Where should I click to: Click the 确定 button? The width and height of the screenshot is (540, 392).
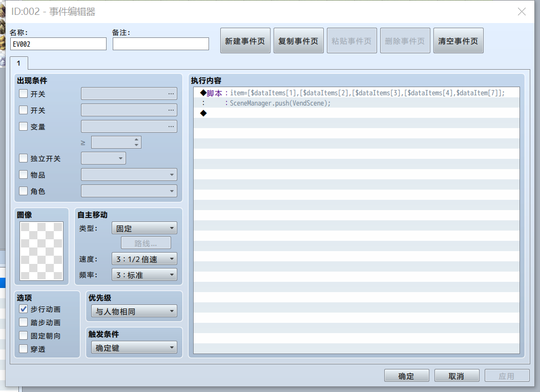click(x=406, y=376)
